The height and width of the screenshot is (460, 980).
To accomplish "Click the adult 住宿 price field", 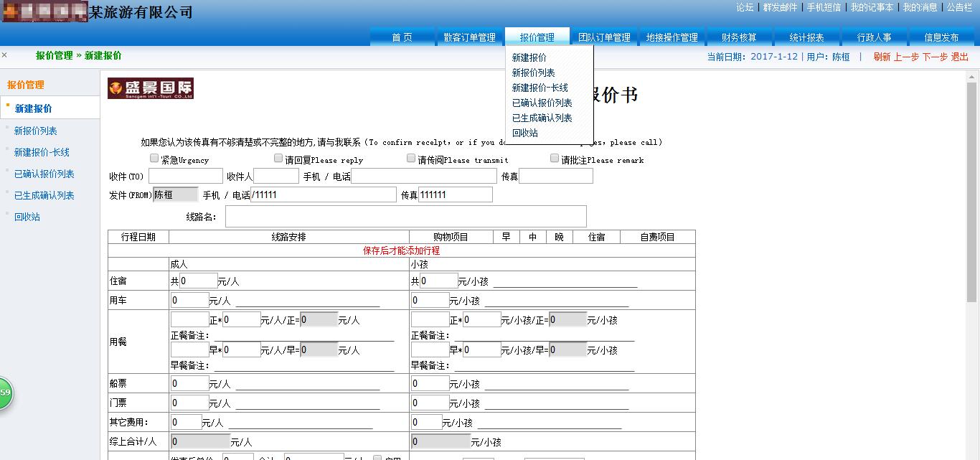I will tap(199, 281).
